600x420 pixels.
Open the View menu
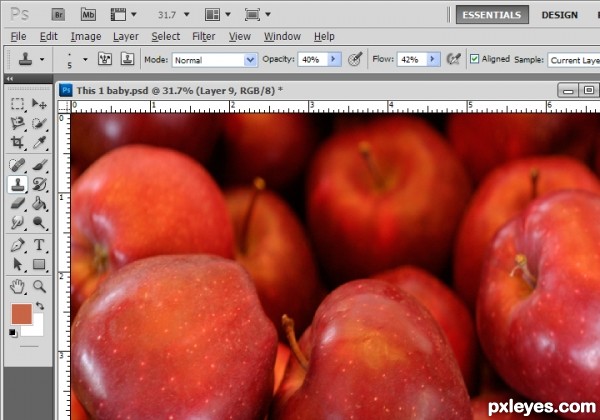point(240,37)
